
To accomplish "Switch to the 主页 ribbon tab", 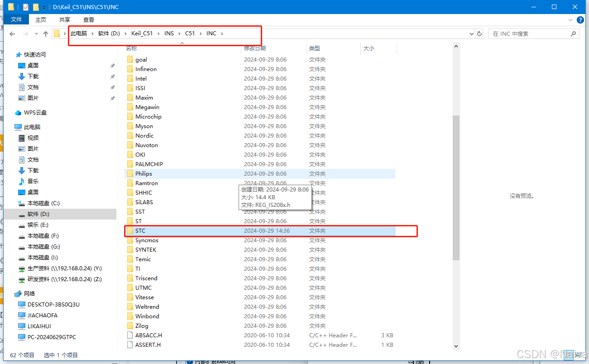I will click(x=41, y=19).
